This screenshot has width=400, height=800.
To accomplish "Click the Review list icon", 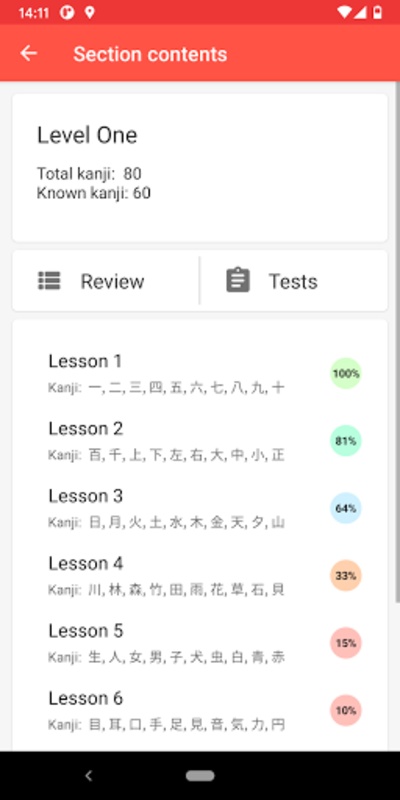I will 49,281.
